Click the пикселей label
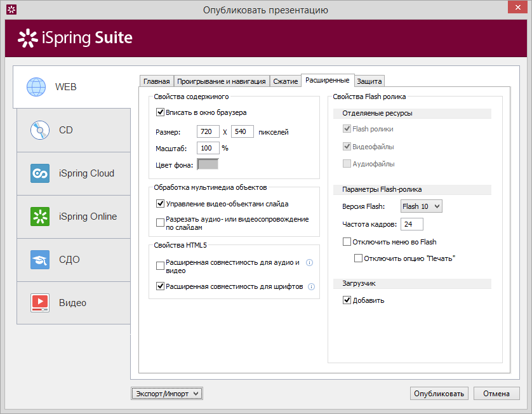This screenshot has width=532, height=414. pos(274,132)
